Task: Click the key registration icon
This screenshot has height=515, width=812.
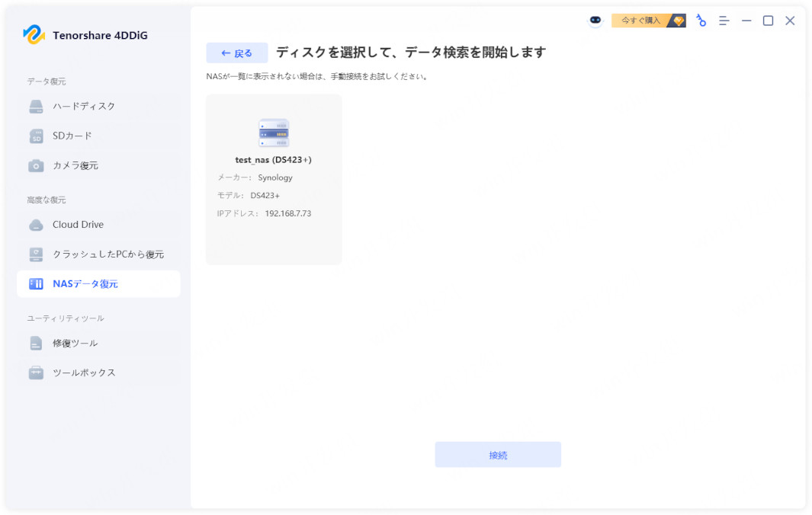Action: coord(701,21)
